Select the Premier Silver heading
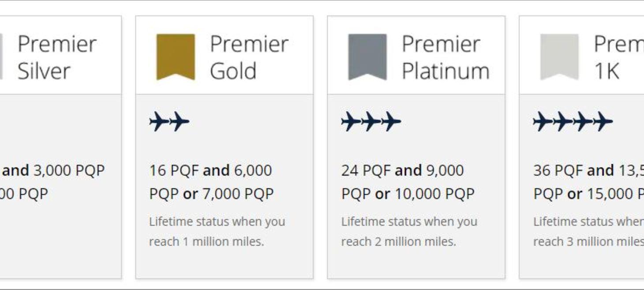This screenshot has height=290, width=644. [57, 57]
